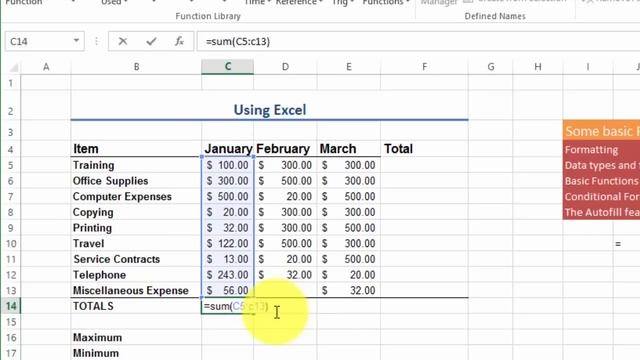The width and height of the screenshot is (640, 360).
Task: Select the 'Maximum' cell
Action: (x=136, y=338)
